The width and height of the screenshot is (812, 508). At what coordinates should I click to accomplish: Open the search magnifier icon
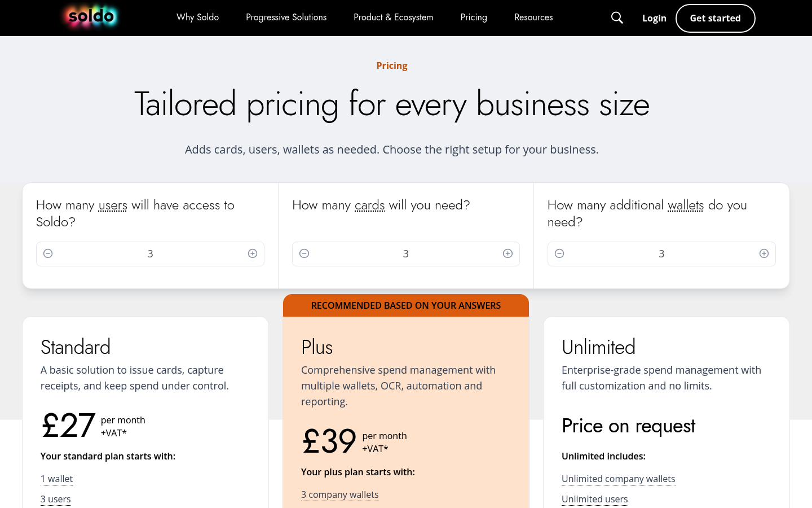point(617,18)
